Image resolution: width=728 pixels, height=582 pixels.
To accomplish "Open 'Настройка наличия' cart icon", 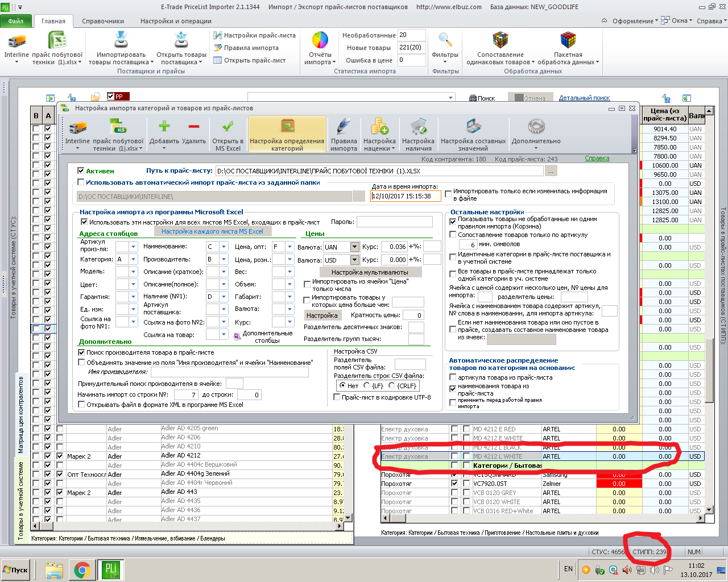I will tap(419, 126).
